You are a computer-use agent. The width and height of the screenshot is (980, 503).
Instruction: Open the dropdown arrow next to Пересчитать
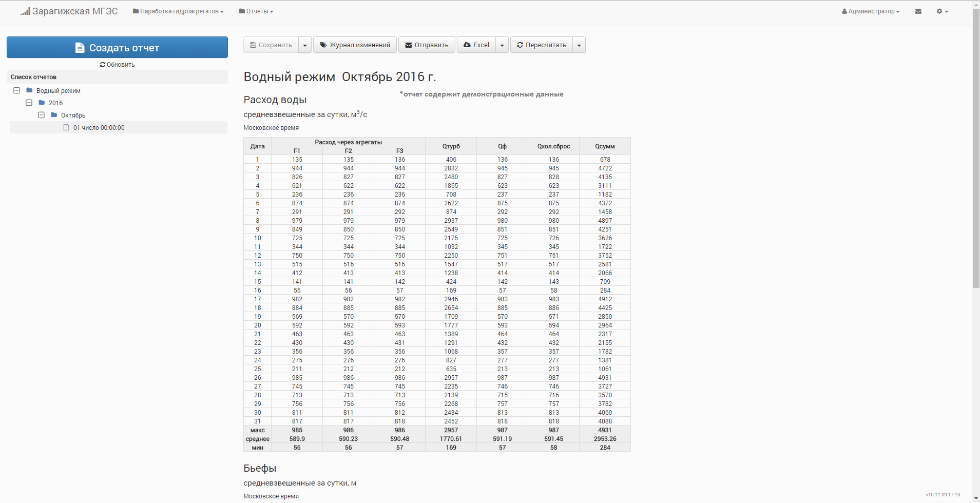(579, 45)
